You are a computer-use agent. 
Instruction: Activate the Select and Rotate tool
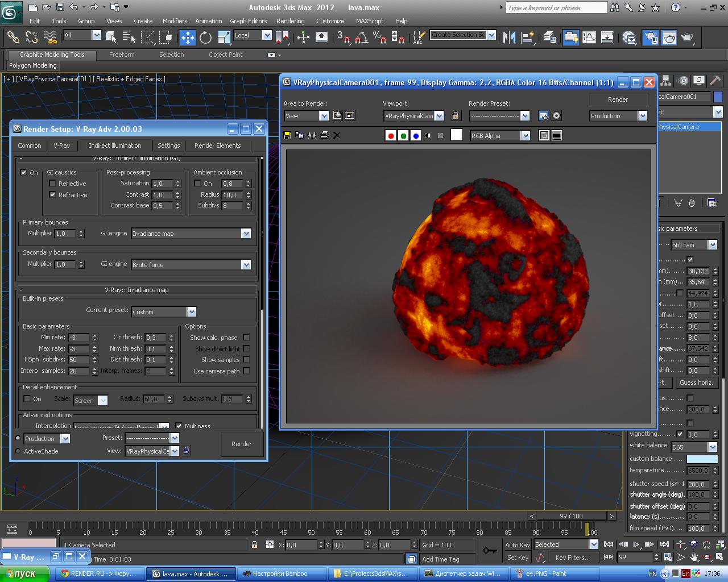pos(205,38)
